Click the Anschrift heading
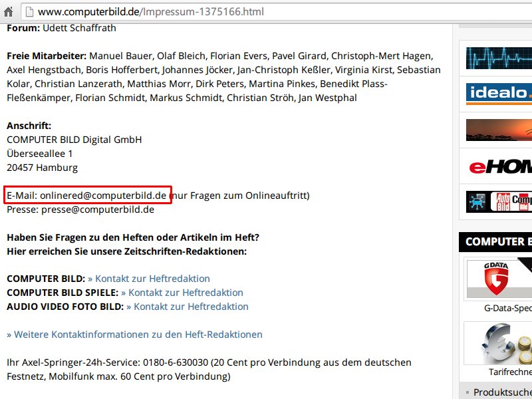This screenshot has width=532, height=399. click(x=29, y=126)
